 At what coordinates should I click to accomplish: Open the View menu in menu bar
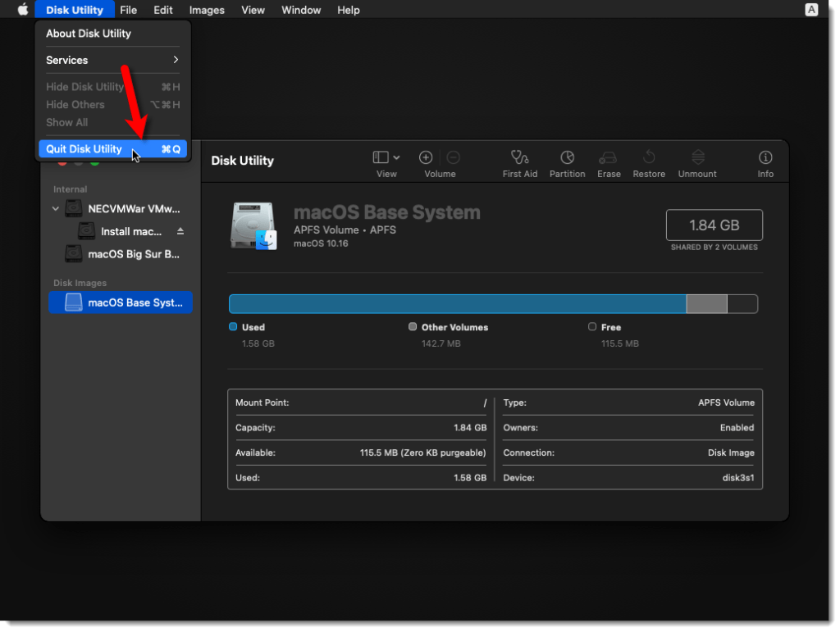253,10
